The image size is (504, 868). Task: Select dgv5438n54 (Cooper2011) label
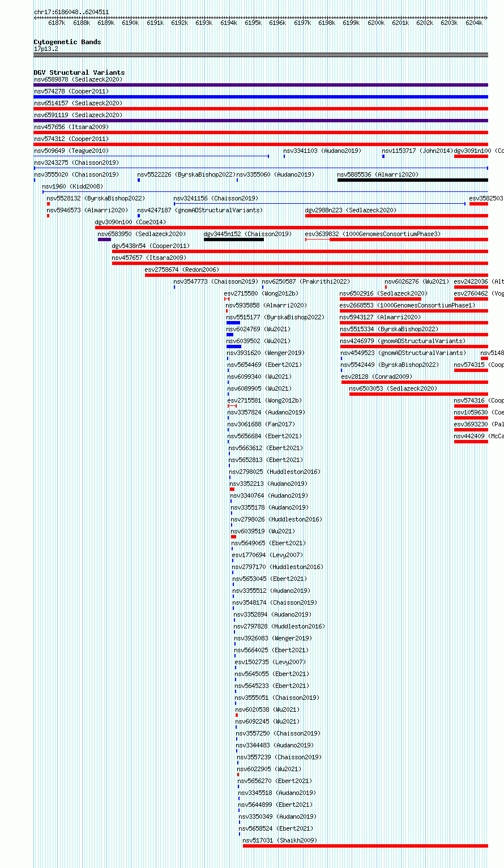[151, 246]
